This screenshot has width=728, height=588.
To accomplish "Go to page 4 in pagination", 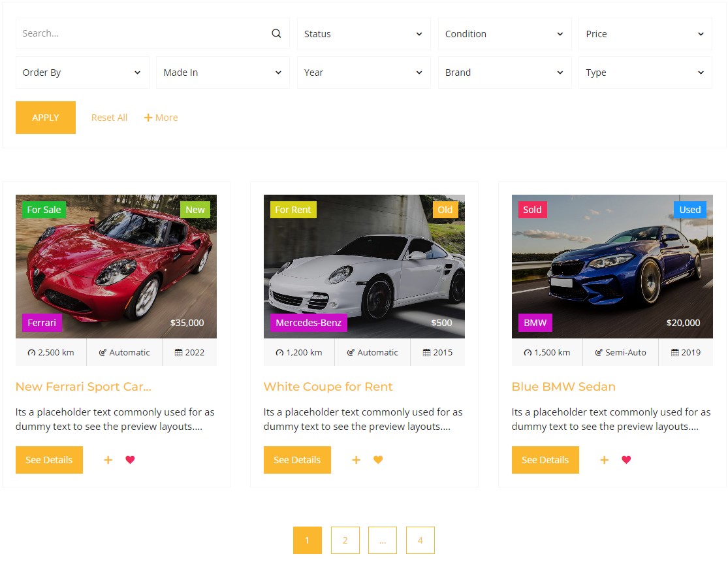I will point(420,540).
